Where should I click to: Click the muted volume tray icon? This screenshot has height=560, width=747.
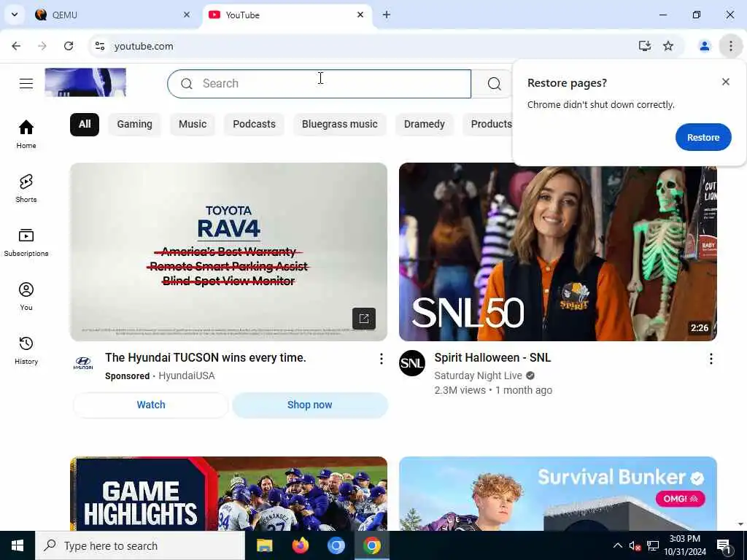click(635, 546)
